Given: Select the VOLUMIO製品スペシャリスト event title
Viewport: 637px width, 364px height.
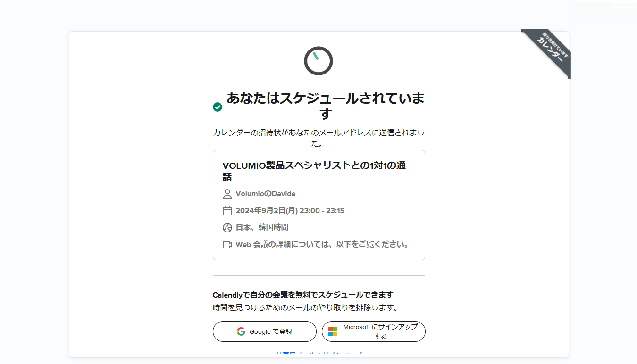Looking at the screenshot, I should 314,171.
